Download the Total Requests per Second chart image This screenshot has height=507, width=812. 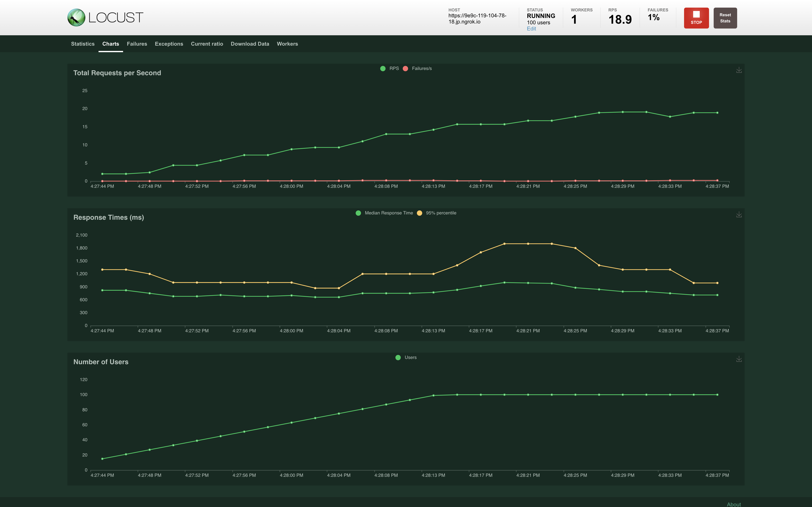[x=738, y=70]
